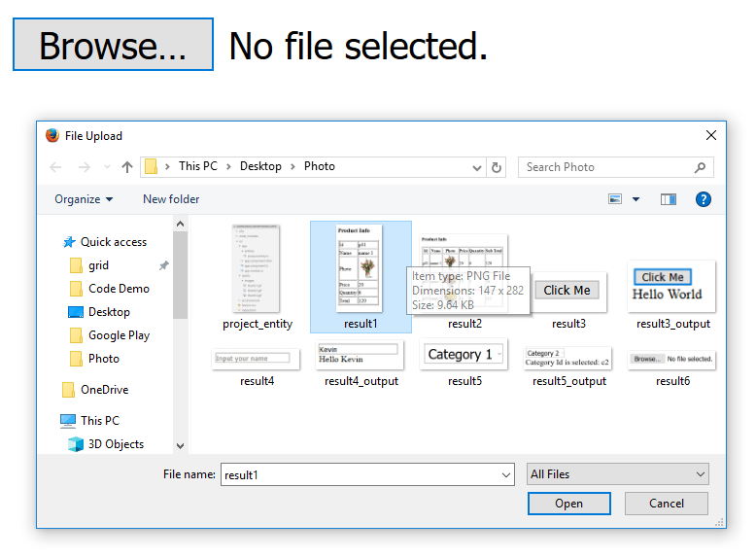
Task: Expand the File name dropdown arrow
Action: 505,475
